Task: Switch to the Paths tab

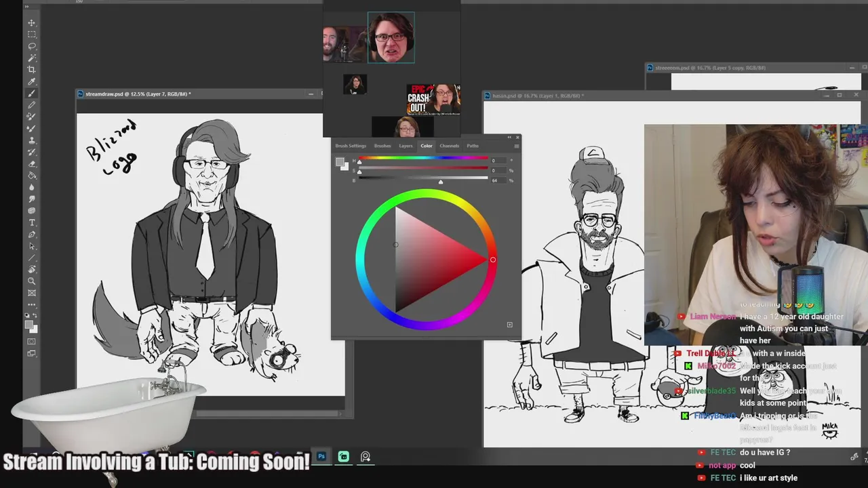Action: (473, 146)
